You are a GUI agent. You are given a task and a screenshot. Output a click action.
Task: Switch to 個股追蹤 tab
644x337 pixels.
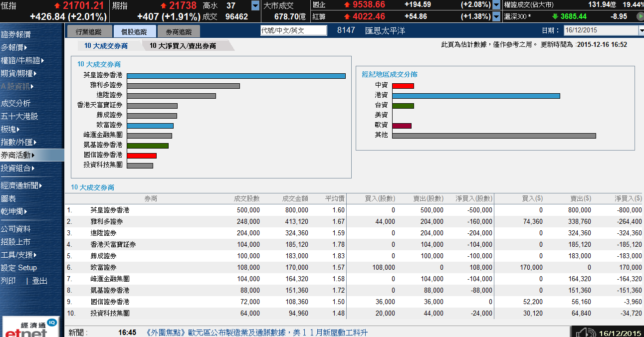[x=134, y=31]
